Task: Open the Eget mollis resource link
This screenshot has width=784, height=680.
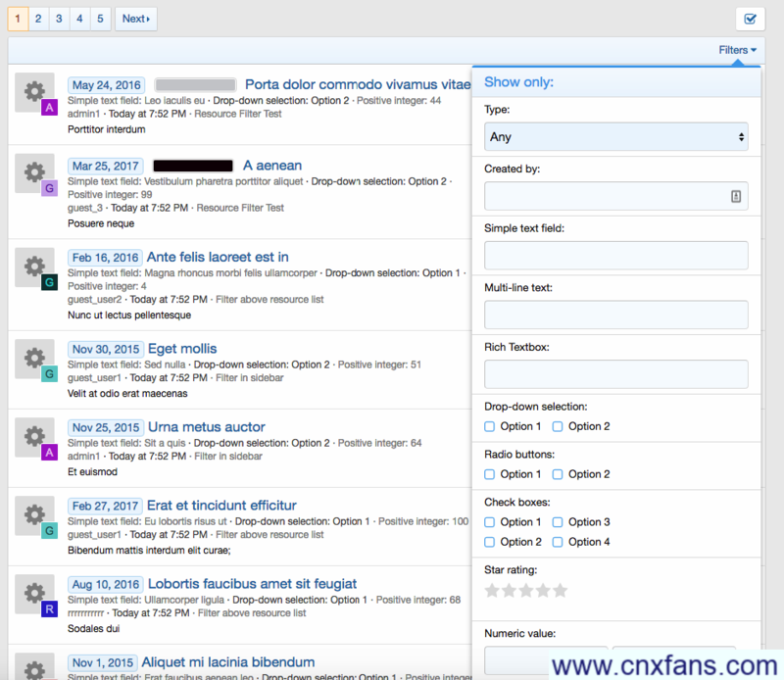Action: (182, 349)
